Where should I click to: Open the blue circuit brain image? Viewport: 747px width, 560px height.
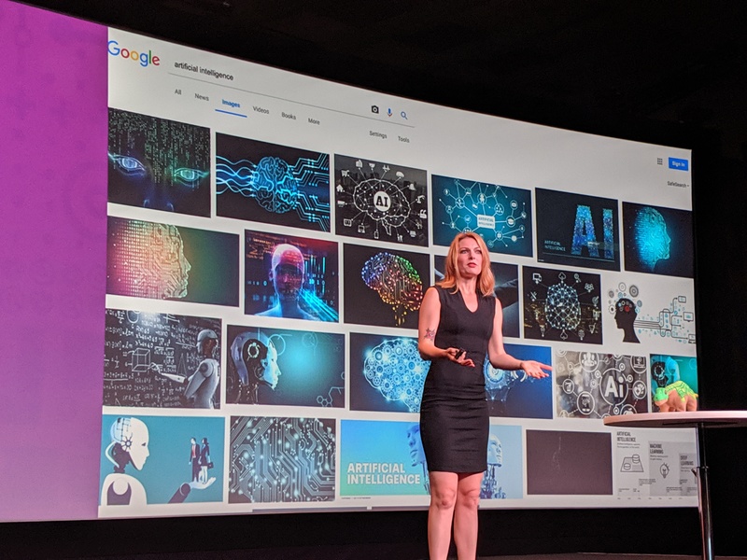pos(273,182)
